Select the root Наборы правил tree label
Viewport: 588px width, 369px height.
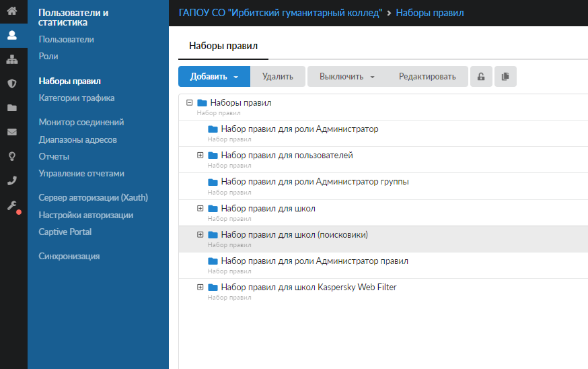241,103
